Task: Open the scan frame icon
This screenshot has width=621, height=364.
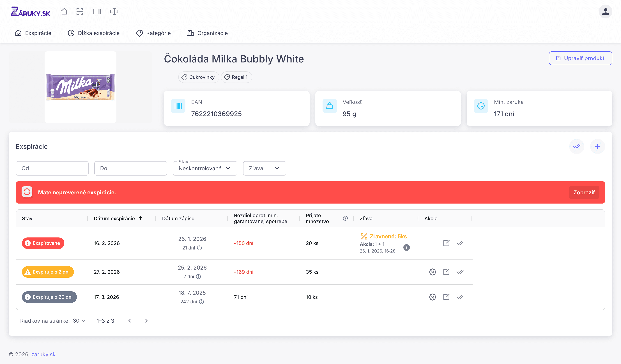Action: [x=80, y=11]
